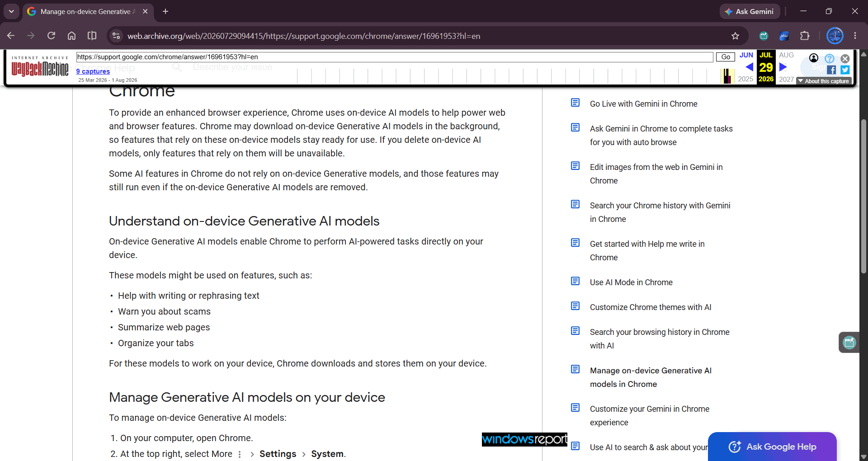The image size is (868, 461).
Task: Open Ask Gemini auto browse article
Action: click(x=661, y=136)
